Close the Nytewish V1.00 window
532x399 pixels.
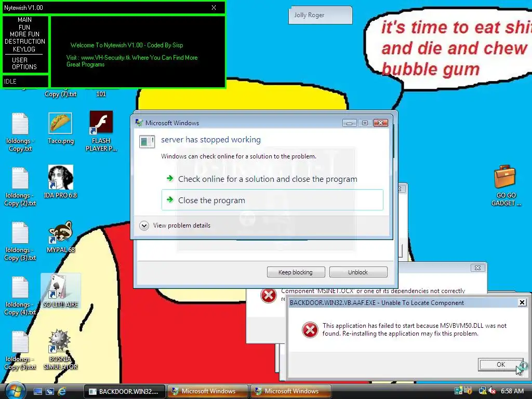pyautogui.click(x=214, y=7)
